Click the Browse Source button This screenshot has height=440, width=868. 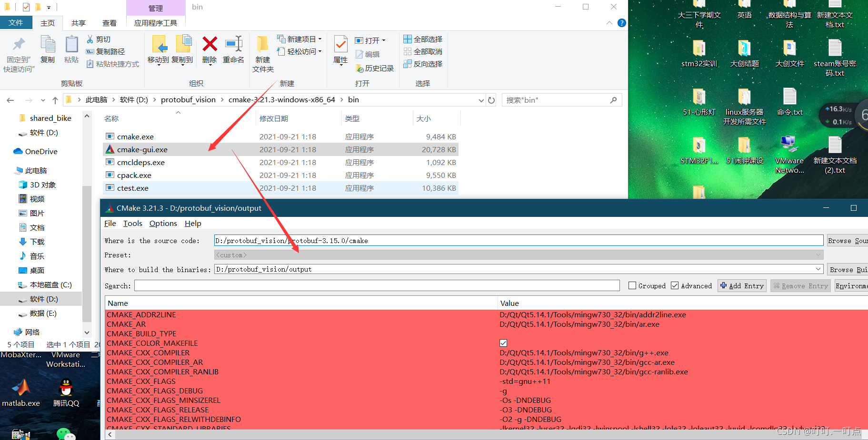(x=848, y=241)
